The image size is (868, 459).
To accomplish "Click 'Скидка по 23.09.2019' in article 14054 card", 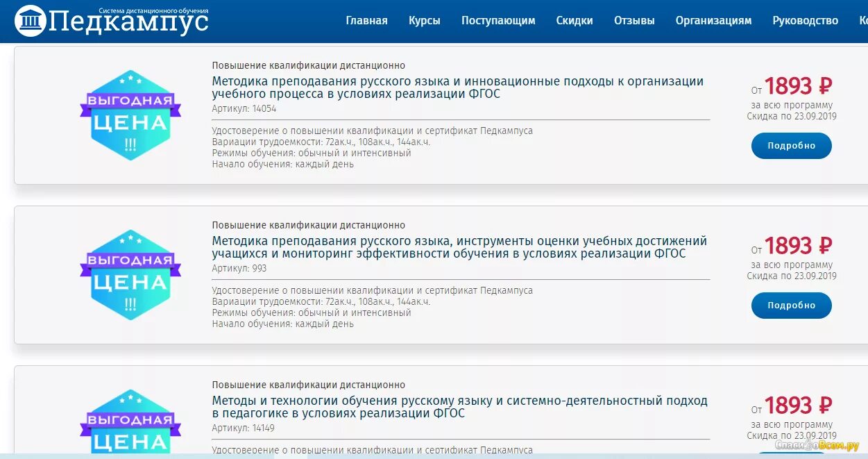I will pyautogui.click(x=792, y=117).
